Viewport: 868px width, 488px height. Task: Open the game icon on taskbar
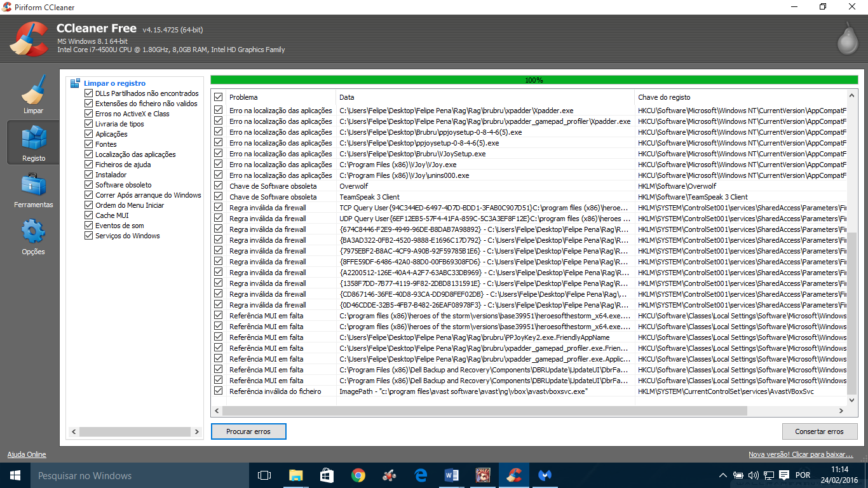(482, 475)
